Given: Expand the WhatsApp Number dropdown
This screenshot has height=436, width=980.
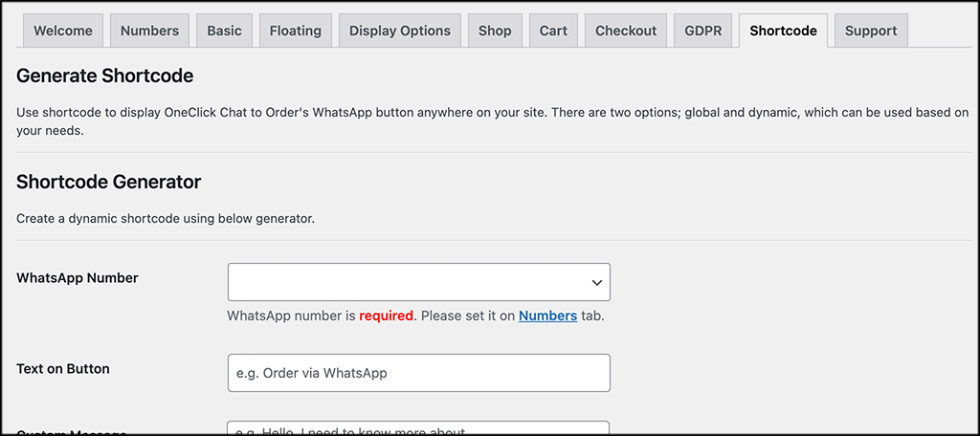Looking at the screenshot, I should [419, 282].
